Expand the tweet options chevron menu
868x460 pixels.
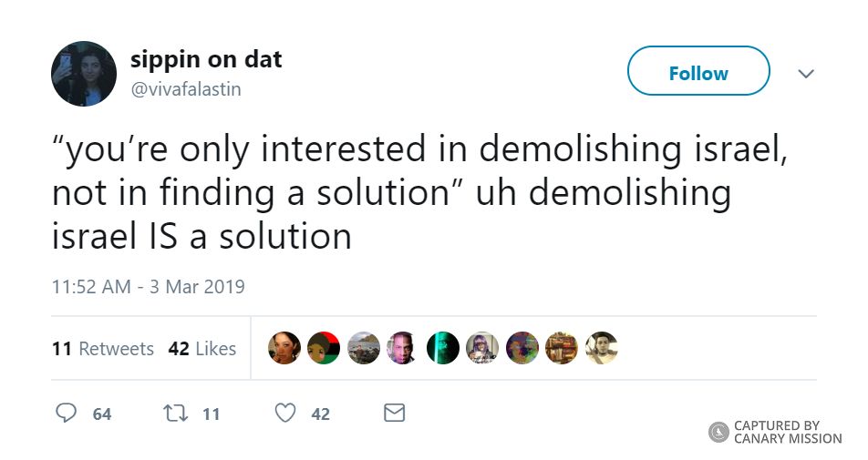click(x=806, y=74)
